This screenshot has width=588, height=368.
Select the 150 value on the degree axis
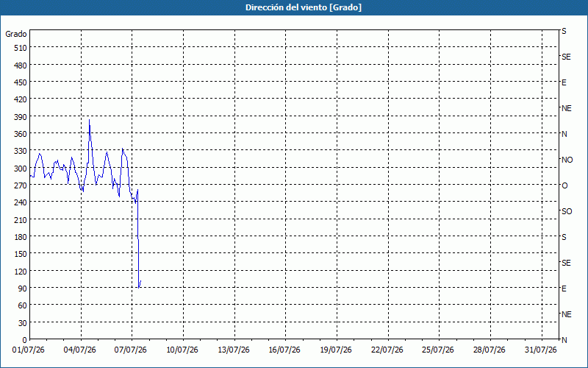click(x=21, y=254)
